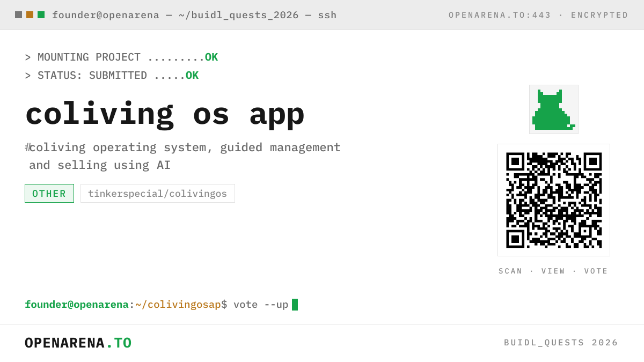
Task: Click the OPENARENA.TO logo in footer
Action: (x=78, y=343)
